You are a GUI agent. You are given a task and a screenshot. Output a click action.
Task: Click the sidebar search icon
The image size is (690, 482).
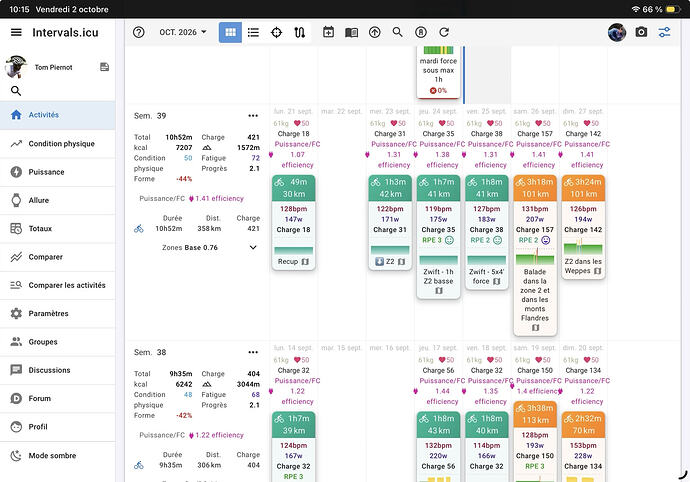pyautogui.click(x=16, y=91)
